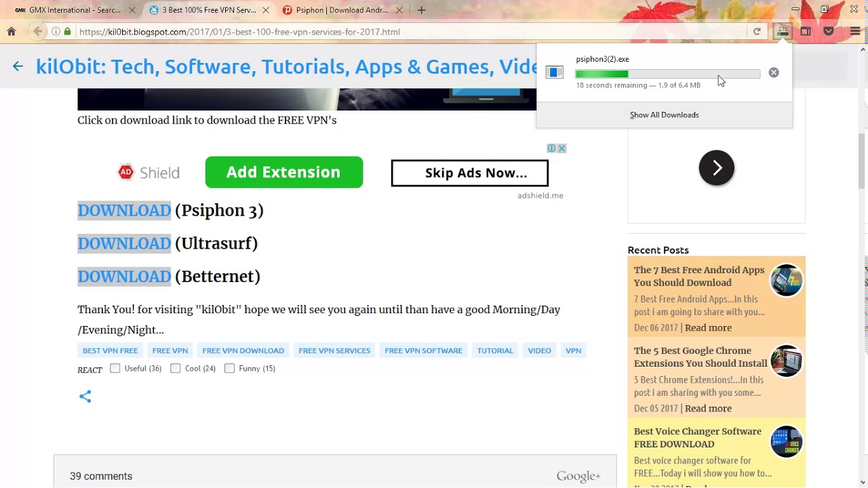Open BEST VPN FREE tag

coord(110,350)
